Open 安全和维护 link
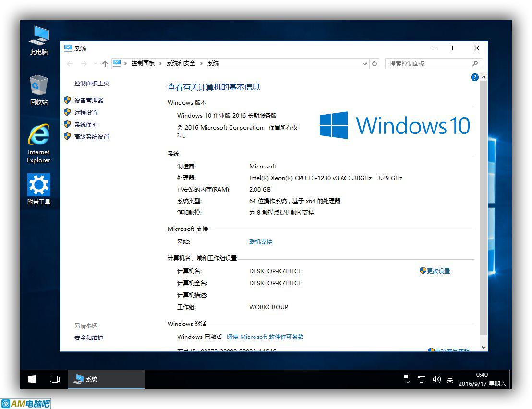The width and height of the screenshot is (532, 409). click(x=88, y=338)
